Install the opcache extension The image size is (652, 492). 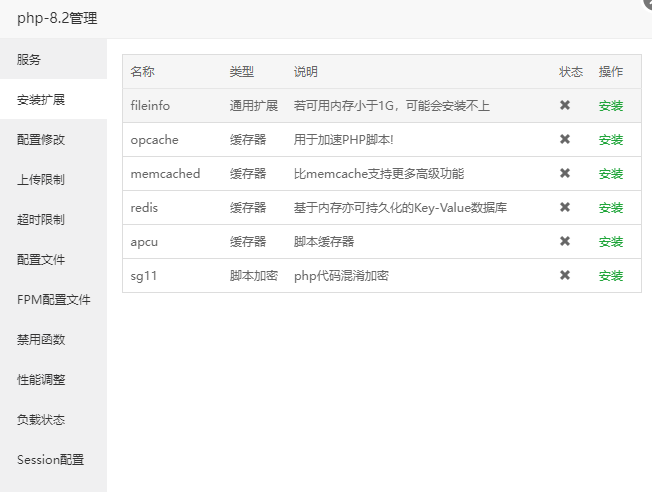(x=611, y=140)
